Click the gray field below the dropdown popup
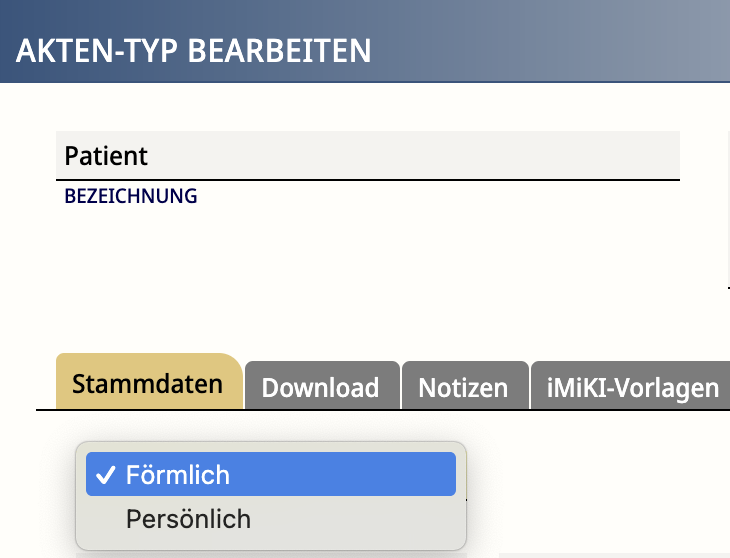 coord(270,554)
